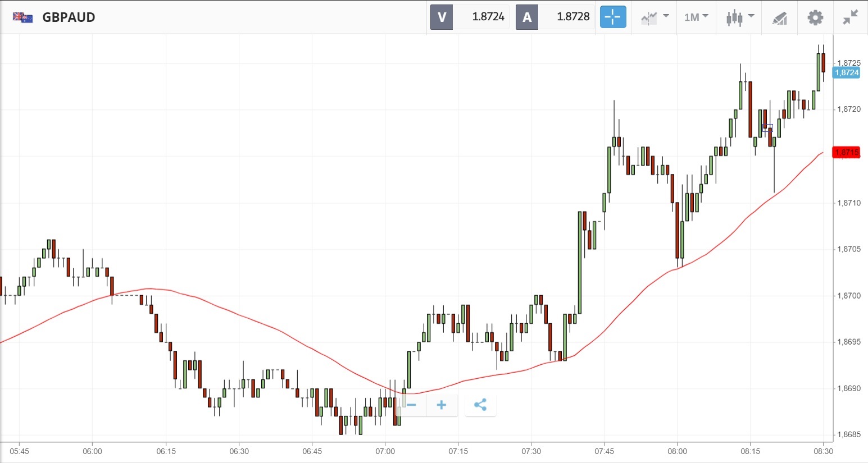
Task: Activate the drawing tools pencil-ruler icon
Action: tap(779, 18)
